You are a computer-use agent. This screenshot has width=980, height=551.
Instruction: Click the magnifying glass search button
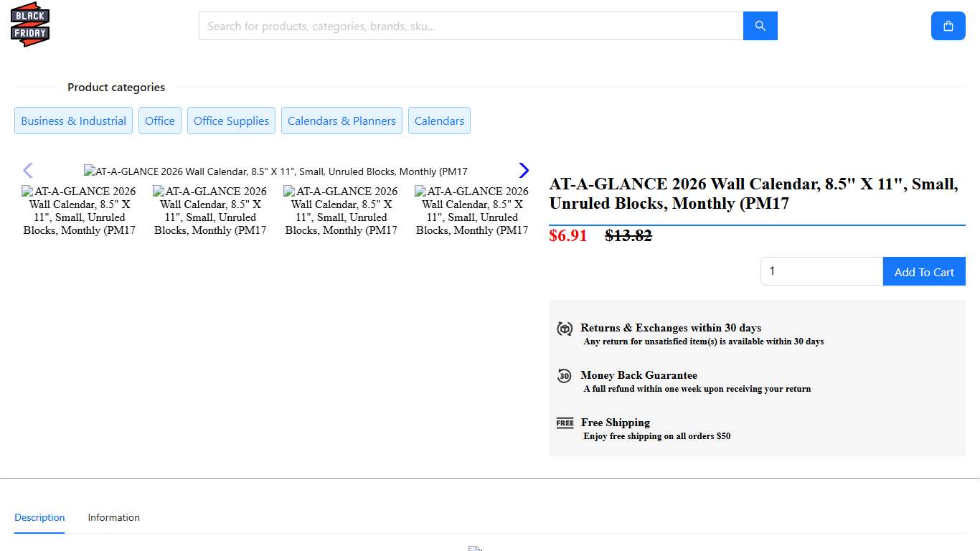point(760,26)
